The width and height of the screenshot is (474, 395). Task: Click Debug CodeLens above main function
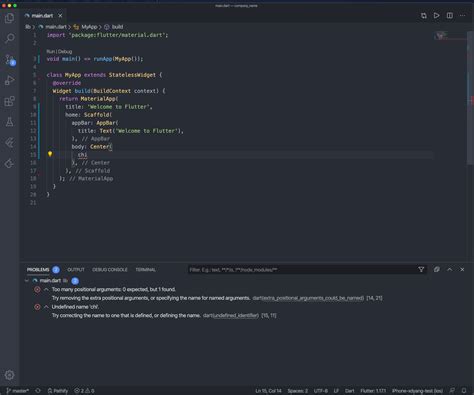point(65,52)
